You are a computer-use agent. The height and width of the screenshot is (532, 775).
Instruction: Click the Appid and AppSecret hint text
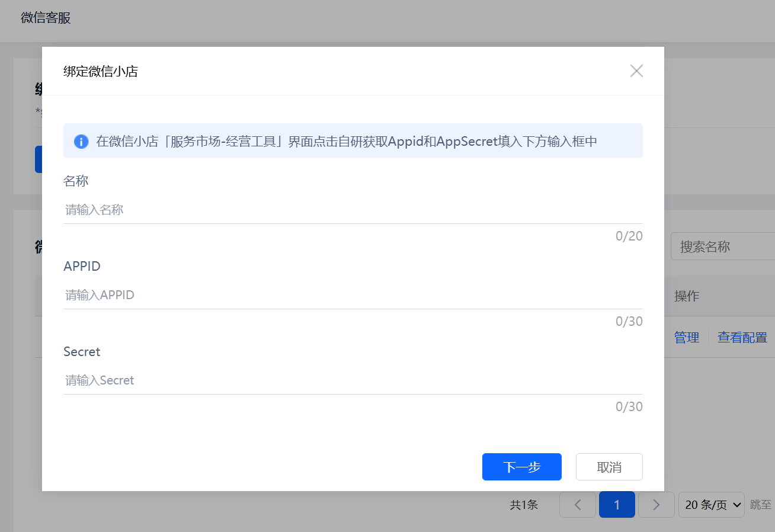347,142
